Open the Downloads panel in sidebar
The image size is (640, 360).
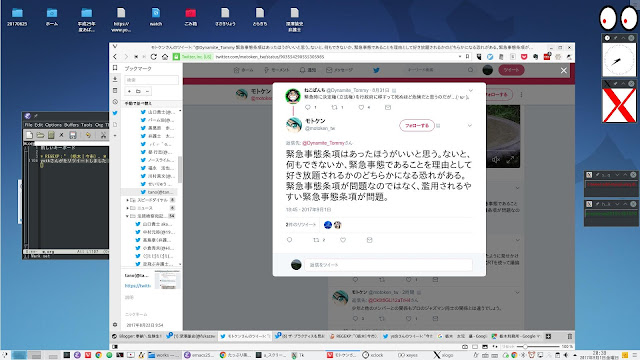click(115, 79)
